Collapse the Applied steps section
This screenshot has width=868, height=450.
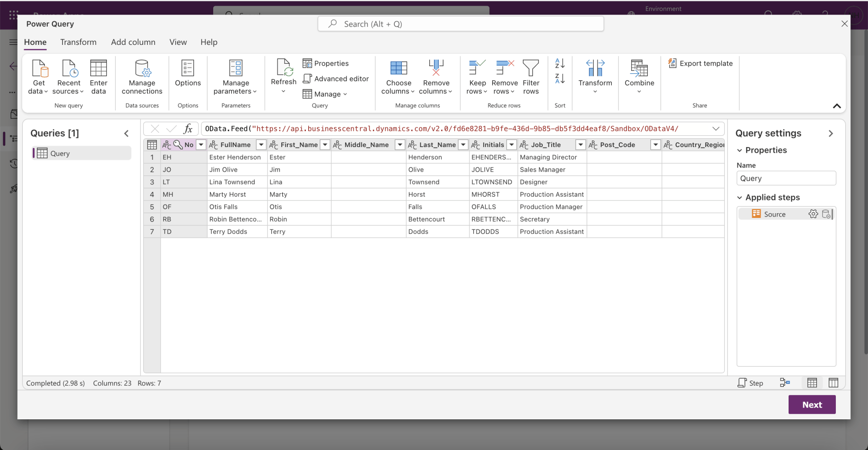(739, 198)
